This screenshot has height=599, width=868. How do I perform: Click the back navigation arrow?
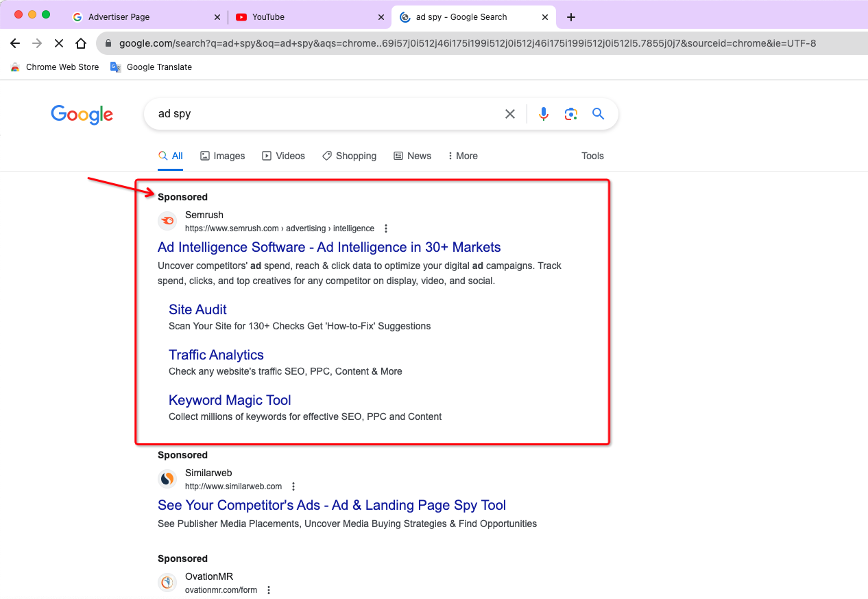[14, 43]
